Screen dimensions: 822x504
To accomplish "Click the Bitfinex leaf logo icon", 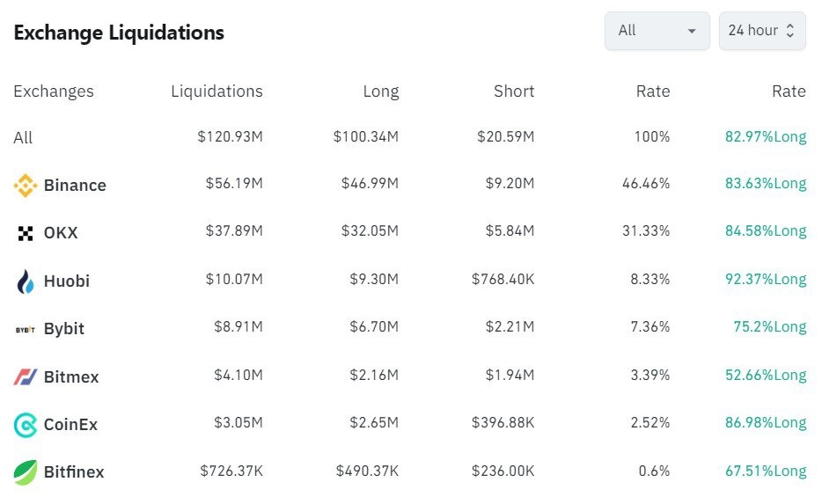I will tap(25, 472).
